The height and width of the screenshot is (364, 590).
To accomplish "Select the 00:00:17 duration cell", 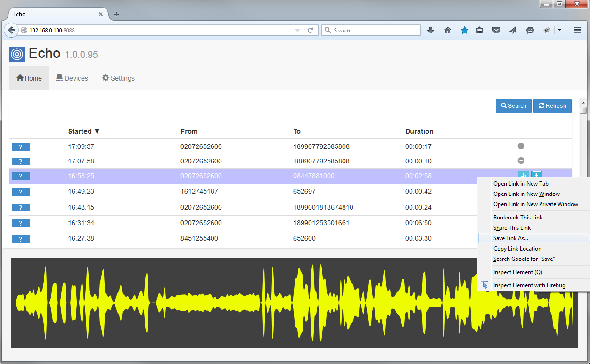I will 418,146.
